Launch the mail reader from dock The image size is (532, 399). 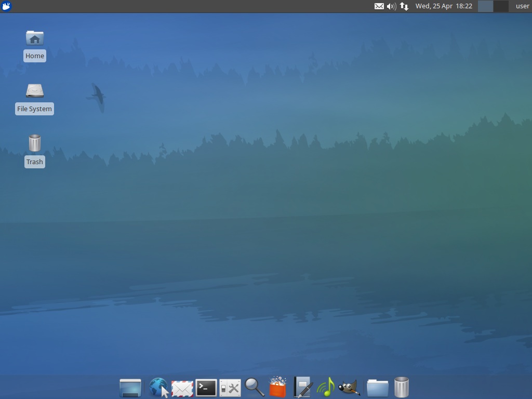(182, 388)
